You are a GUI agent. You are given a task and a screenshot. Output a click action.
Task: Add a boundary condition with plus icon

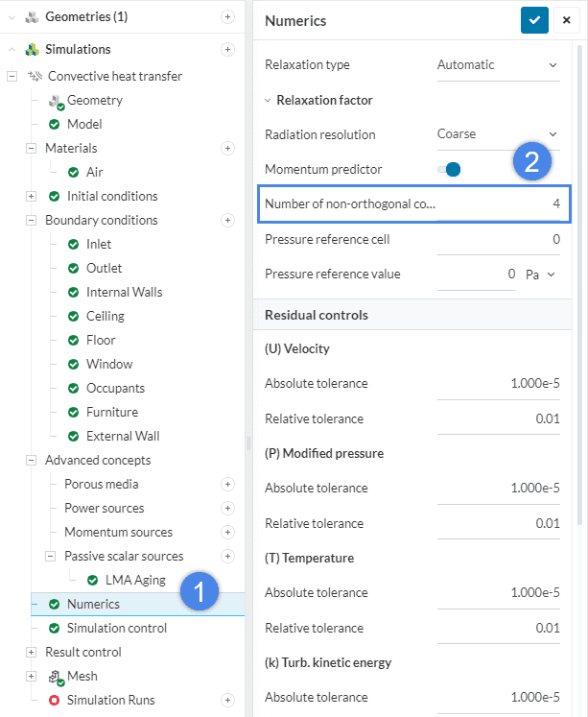(x=227, y=220)
